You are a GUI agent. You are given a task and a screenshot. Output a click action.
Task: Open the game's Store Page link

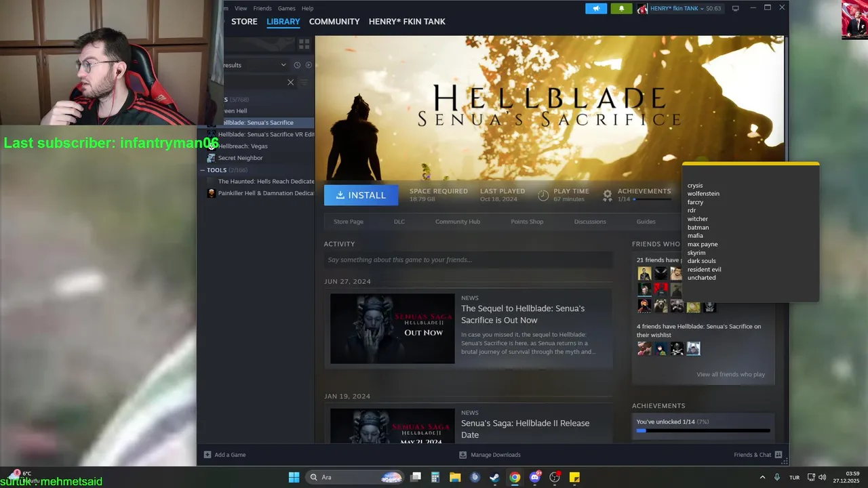(349, 222)
